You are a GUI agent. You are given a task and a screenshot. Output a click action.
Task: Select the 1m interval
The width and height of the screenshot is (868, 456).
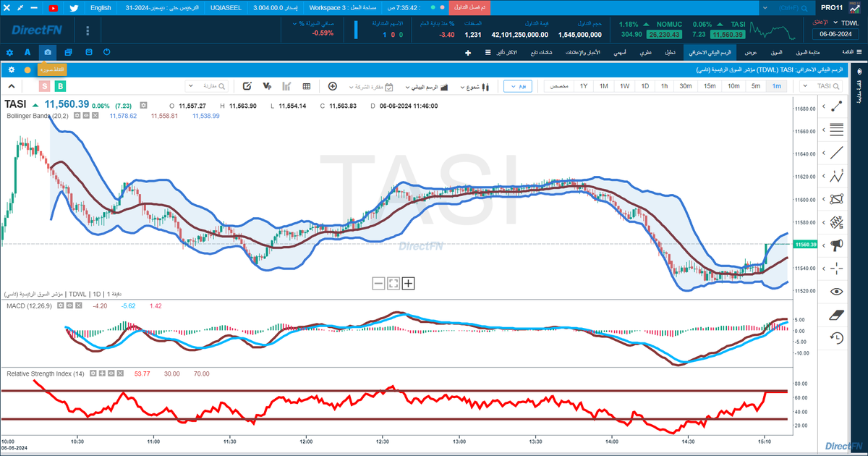click(x=776, y=86)
